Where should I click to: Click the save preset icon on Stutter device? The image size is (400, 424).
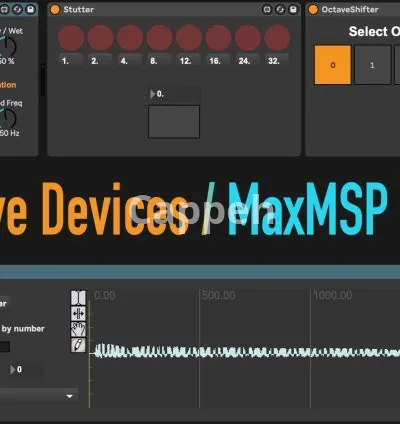[293, 10]
